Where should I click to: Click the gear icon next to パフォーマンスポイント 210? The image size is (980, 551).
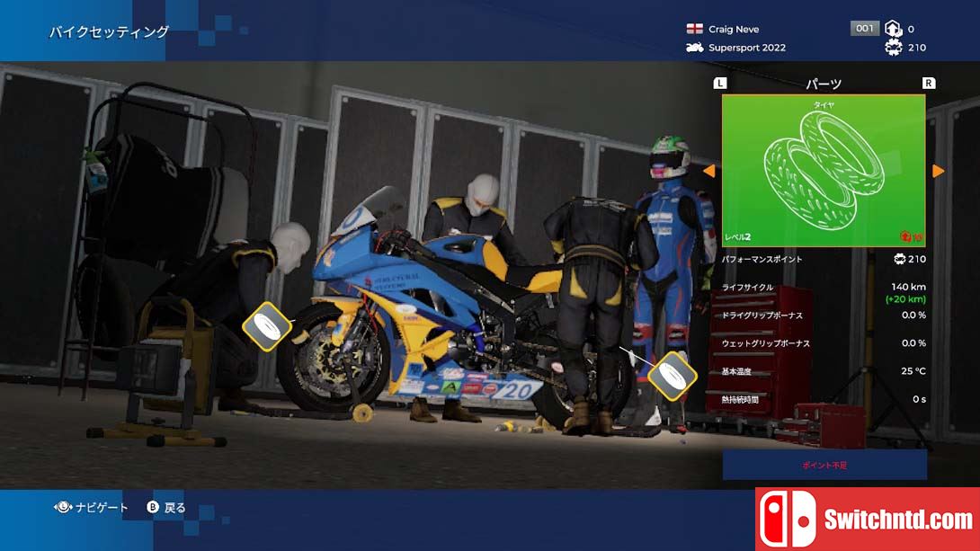(899, 259)
